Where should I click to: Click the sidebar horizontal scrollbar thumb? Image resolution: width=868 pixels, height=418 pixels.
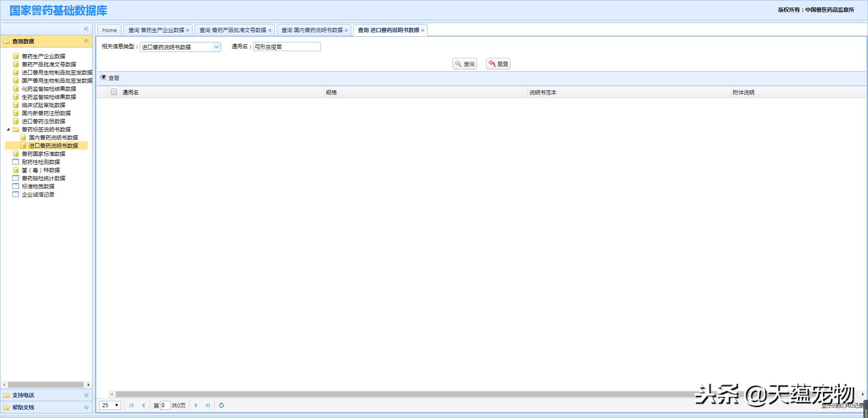click(x=46, y=385)
